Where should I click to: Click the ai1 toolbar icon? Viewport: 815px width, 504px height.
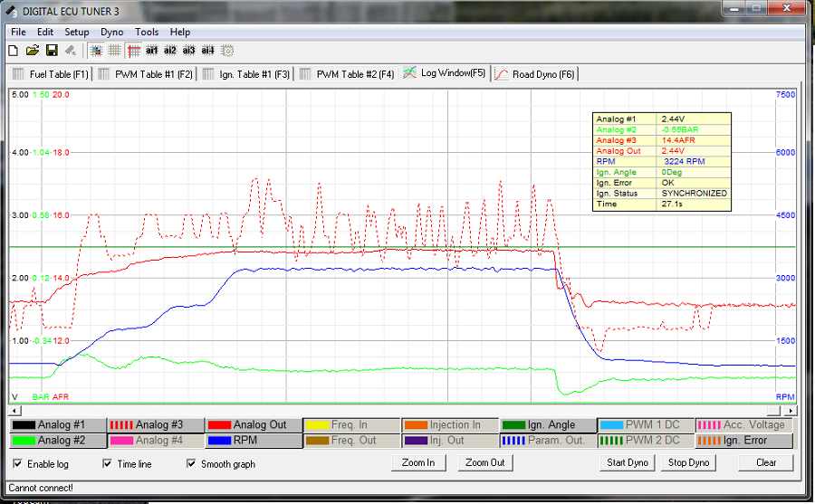[151, 51]
